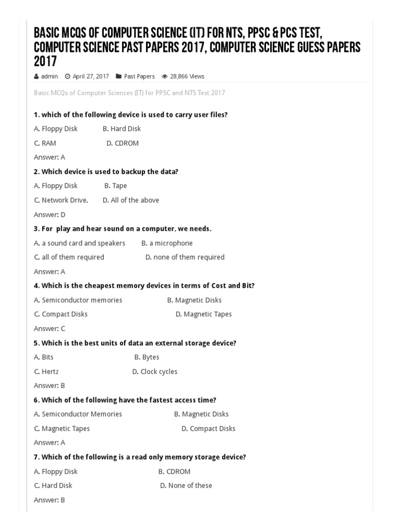Open the admin author link
Viewport: 399px width, 532px height.
(x=49, y=76)
